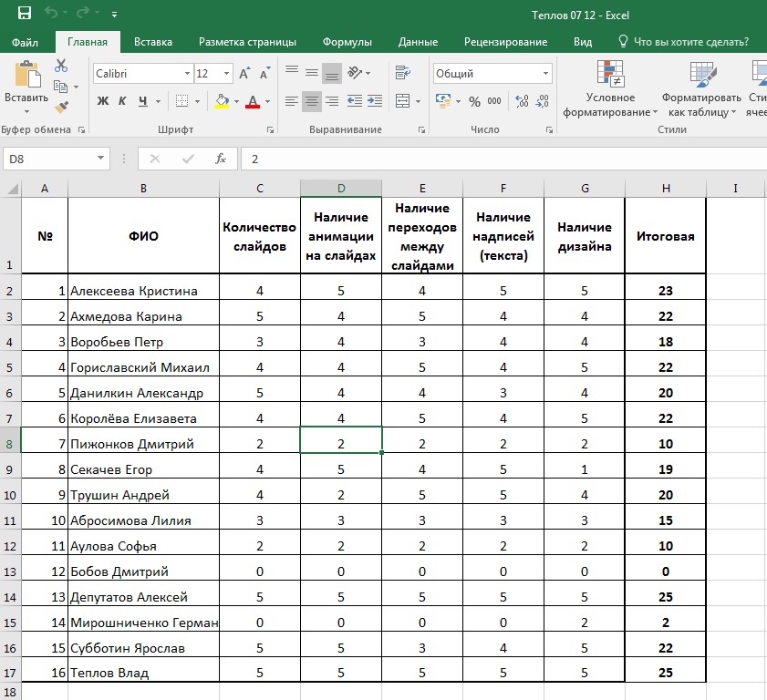The height and width of the screenshot is (700, 767).
Task: Align text to the right
Action: (x=332, y=101)
